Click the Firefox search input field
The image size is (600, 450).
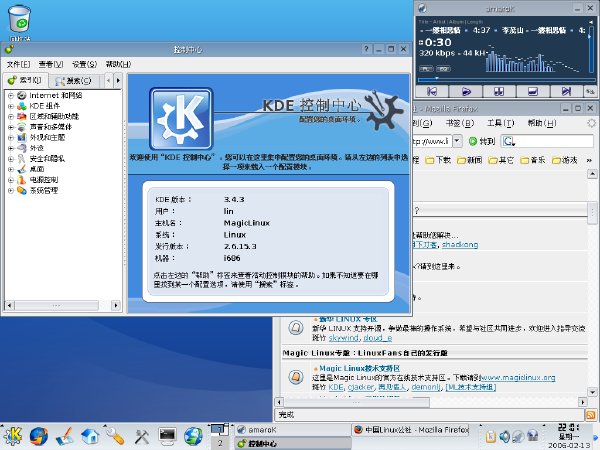(554, 141)
